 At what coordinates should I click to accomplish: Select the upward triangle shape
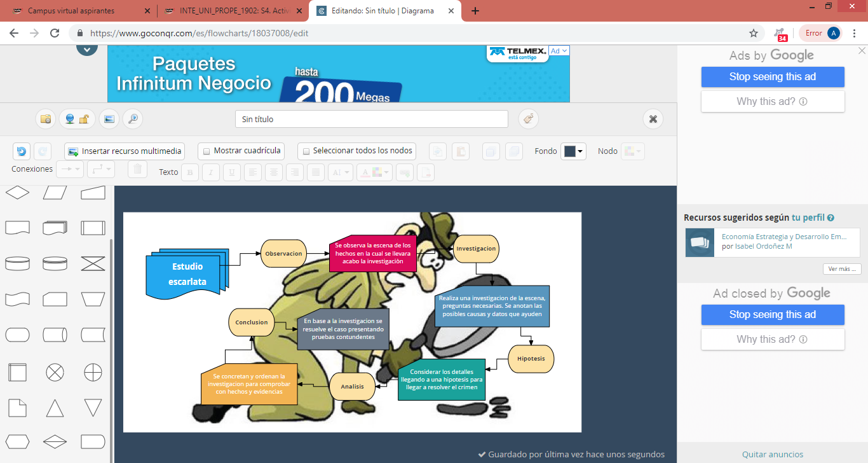click(55, 408)
